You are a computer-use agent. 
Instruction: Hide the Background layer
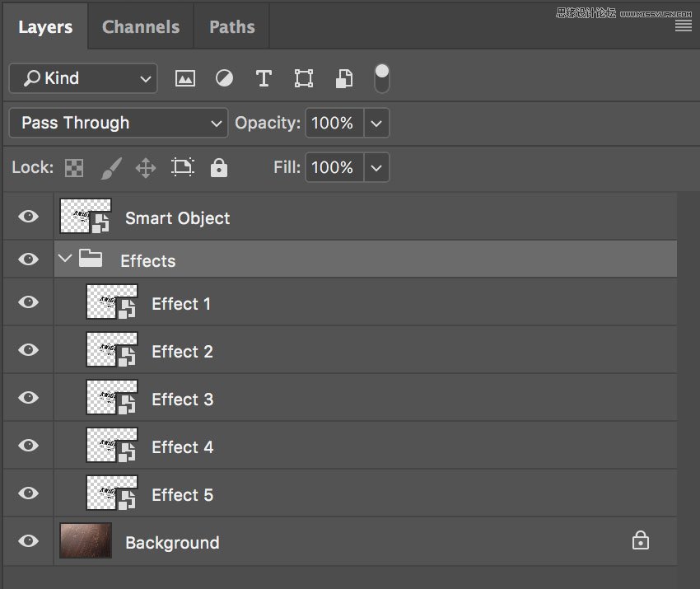pyautogui.click(x=29, y=541)
